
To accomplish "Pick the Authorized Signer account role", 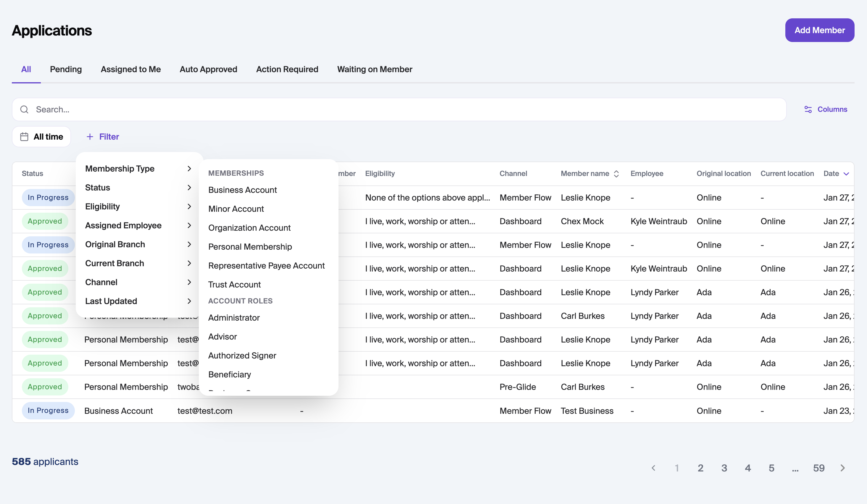I will 242,356.
